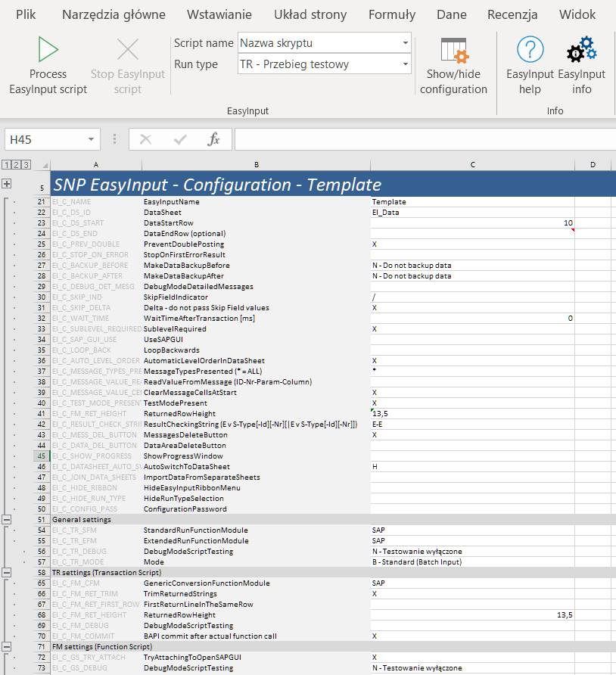Click the formula bar input field

[x=424, y=139]
